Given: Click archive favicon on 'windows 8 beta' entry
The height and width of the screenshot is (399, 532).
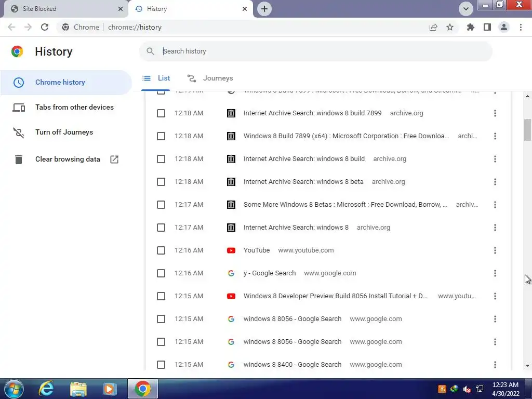Looking at the screenshot, I should (231, 182).
